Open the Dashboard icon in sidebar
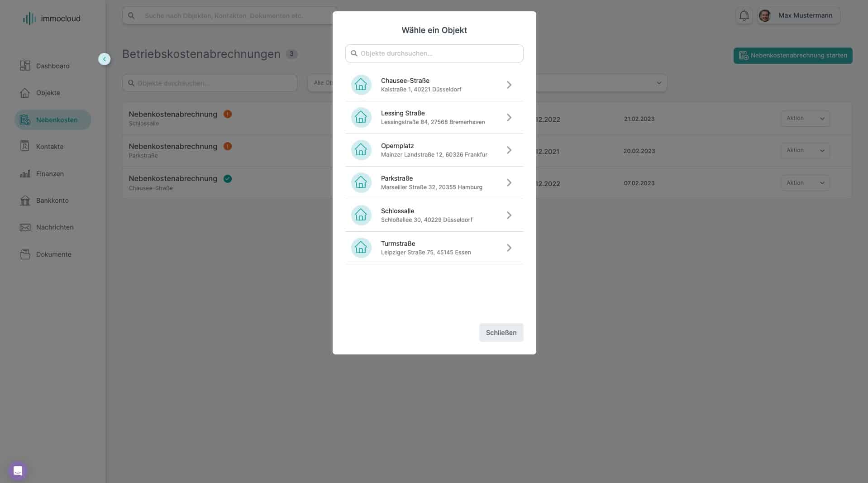The height and width of the screenshot is (483, 868). [25, 66]
